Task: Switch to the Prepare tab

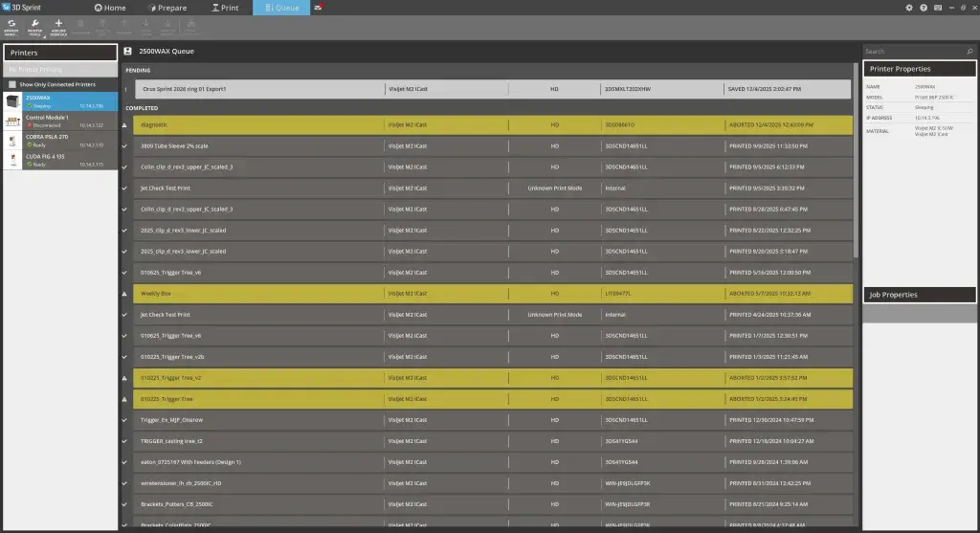Action: click(167, 8)
